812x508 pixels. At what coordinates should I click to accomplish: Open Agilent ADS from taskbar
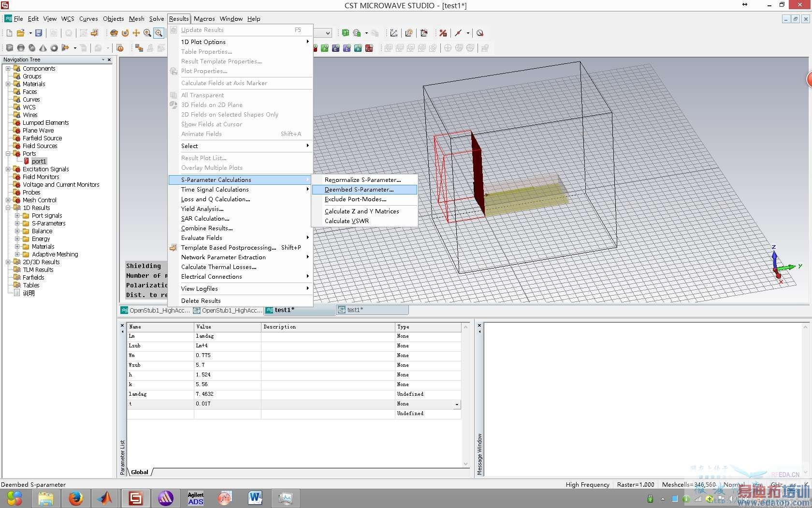coord(196,498)
